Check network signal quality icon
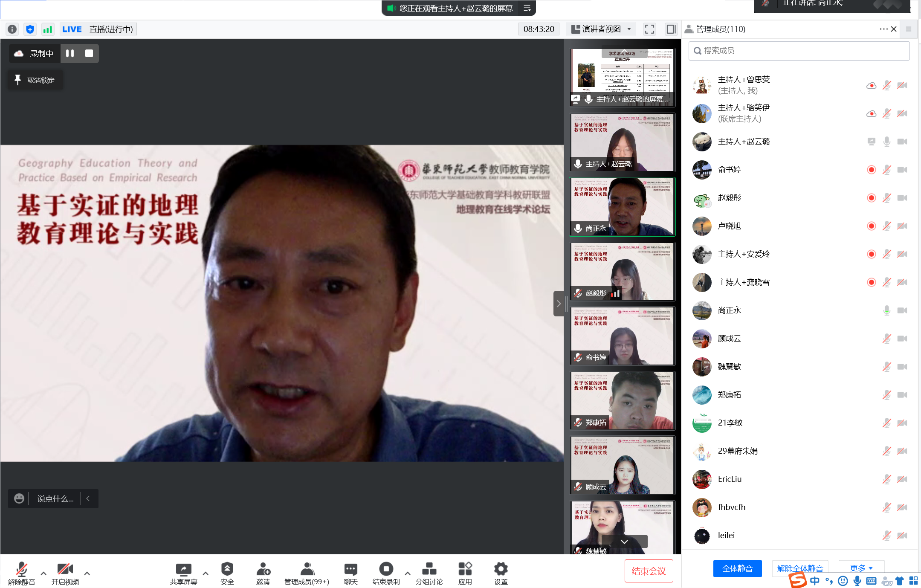The image size is (921, 588). tap(47, 29)
